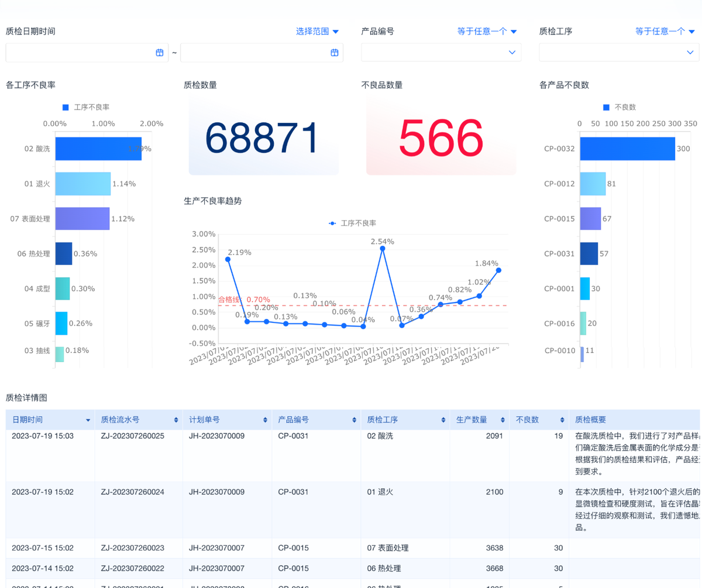702x588 pixels.
Task: Toggle 不良数 legend in product chart
Action: point(620,107)
